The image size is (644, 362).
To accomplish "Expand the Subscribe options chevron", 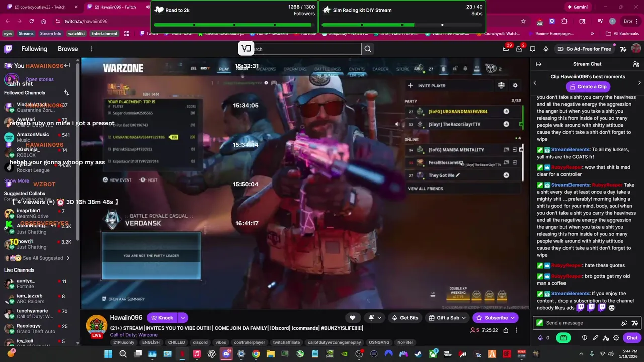I will (x=512, y=318).
